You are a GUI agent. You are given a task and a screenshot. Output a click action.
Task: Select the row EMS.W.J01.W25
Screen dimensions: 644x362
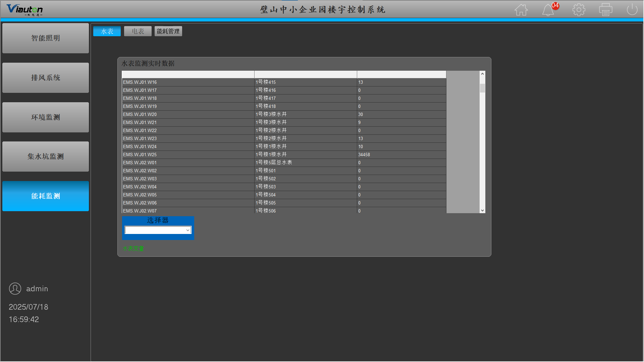pos(140,155)
